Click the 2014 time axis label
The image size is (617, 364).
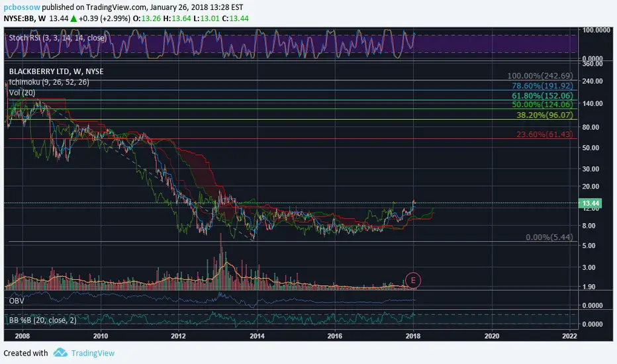257,336
